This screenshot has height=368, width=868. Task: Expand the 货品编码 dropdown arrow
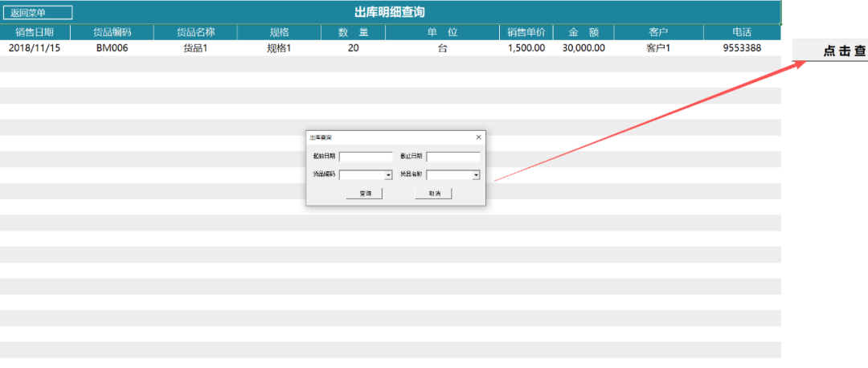pyautogui.click(x=389, y=174)
